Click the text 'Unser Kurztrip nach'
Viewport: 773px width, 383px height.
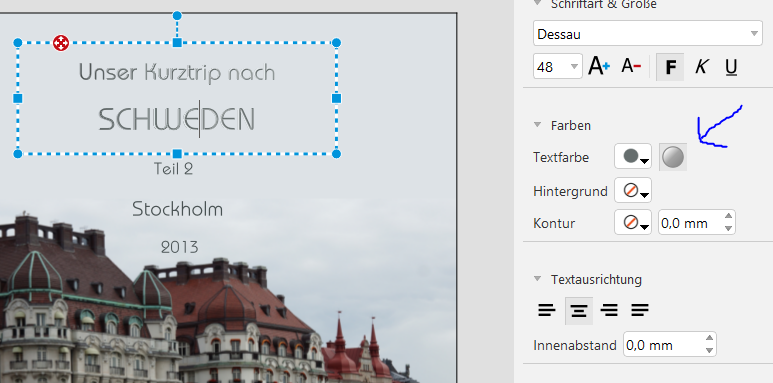[x=177, y=73]
